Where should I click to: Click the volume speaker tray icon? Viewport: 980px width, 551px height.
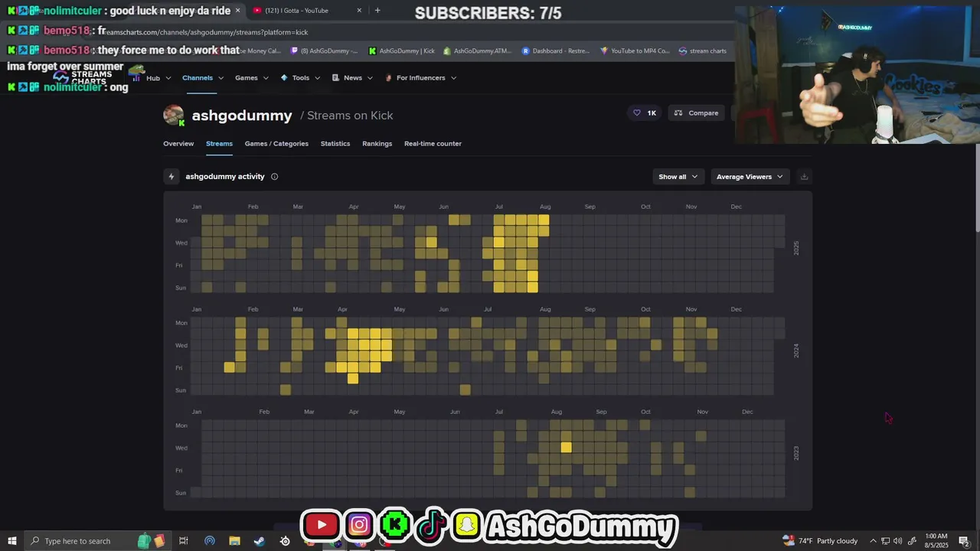point(897,541)
